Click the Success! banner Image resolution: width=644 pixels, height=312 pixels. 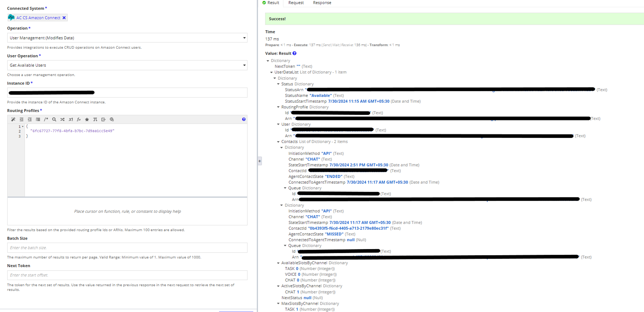pos(454,19)
